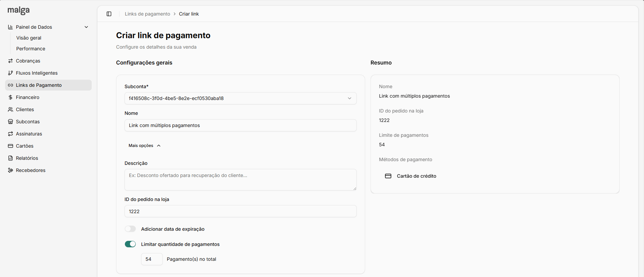644x277 pixels.
Task: Open Financeiro section
Action: click(x=48, y=97)
